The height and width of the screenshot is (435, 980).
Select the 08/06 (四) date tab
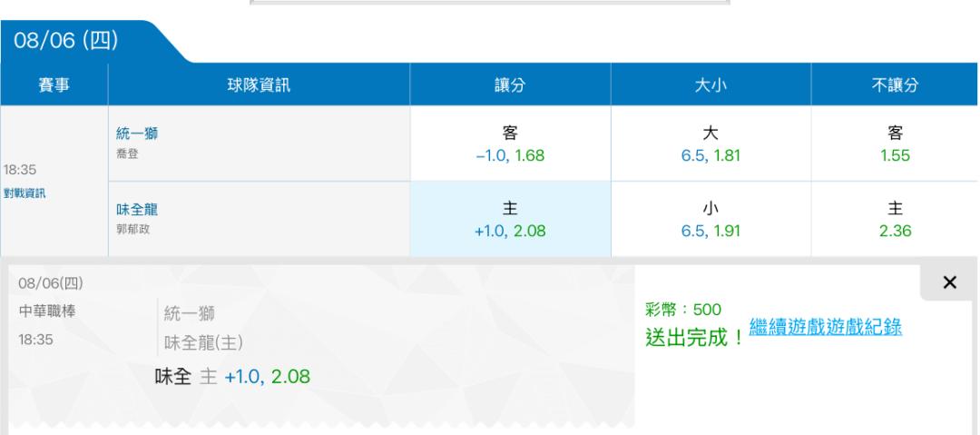tap(66, 41)
